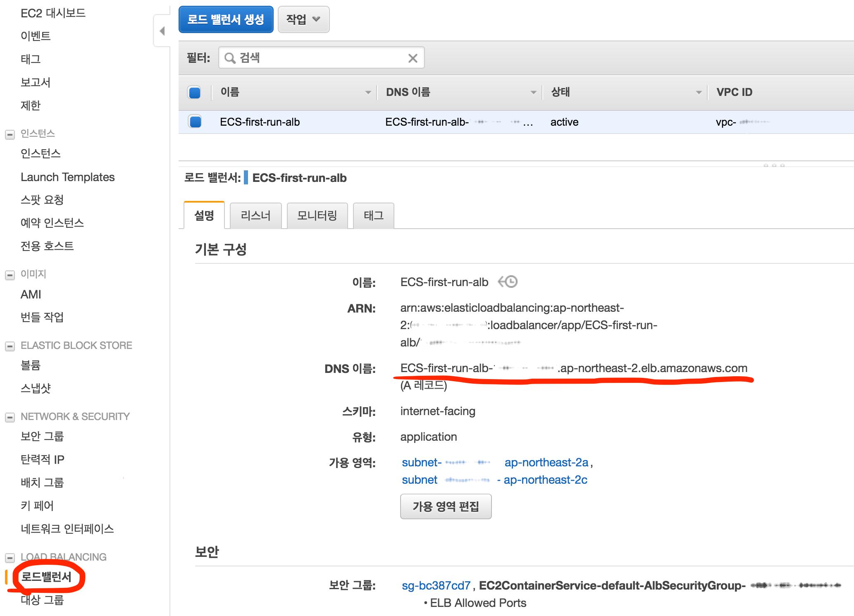
Task: Collapse the ELASTIC BLOCK STORE section
Action: (x=10, y=346)
